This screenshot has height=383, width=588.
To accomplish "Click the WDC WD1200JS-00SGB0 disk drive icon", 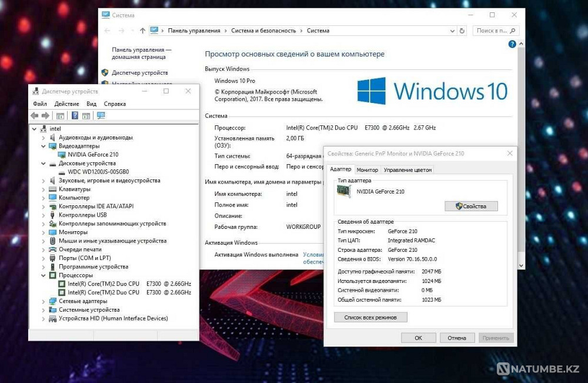I will 63,172.
